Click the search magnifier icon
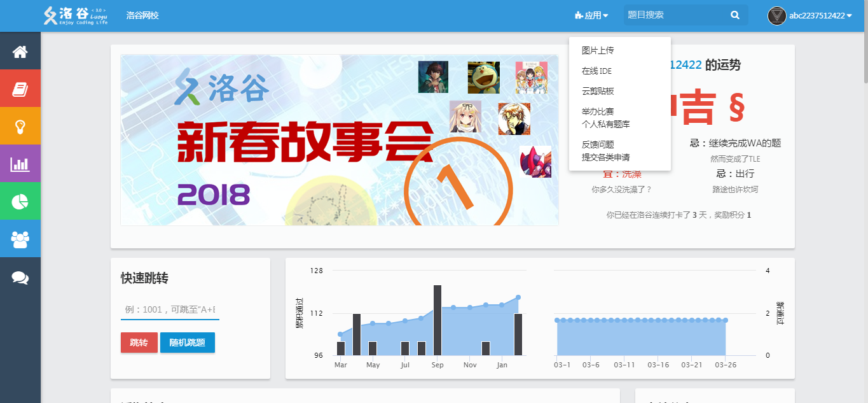This screenshot has height=403, width=868. point(735,15)
